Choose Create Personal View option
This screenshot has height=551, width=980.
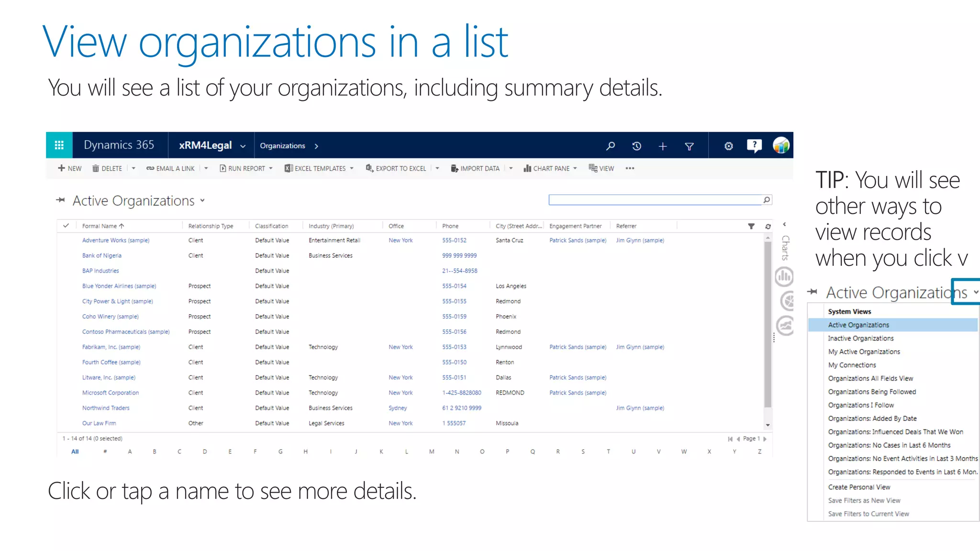tap(859, 487)
